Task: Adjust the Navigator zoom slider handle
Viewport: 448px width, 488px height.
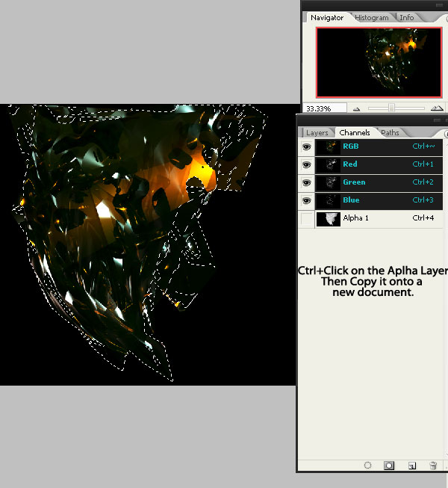Action: [391, 108]
